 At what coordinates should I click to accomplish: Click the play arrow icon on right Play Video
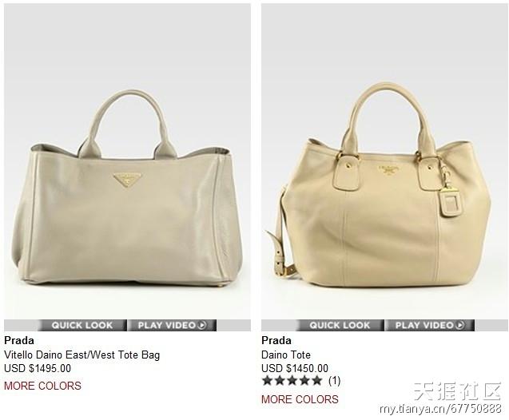click(459, 325)
